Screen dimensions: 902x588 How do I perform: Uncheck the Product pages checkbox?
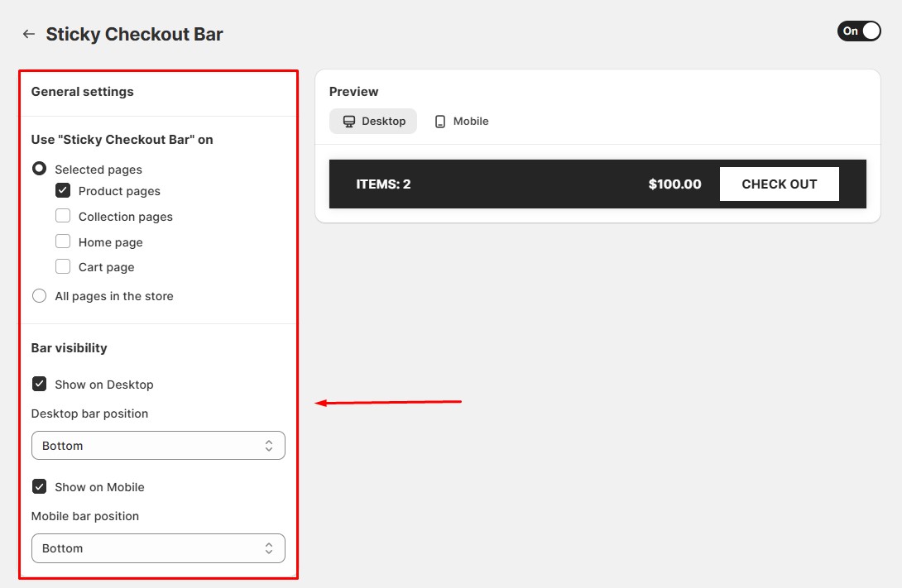click(63, 190)
